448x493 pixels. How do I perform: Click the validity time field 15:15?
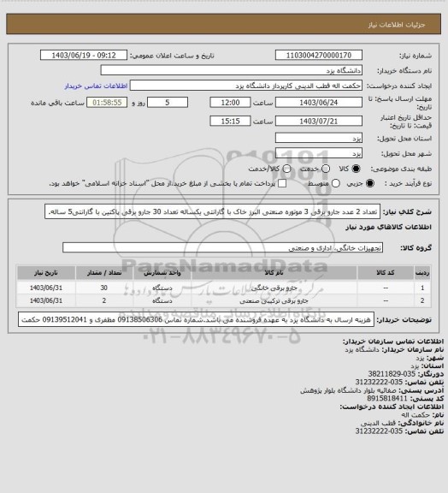click(x=230, y=121)
